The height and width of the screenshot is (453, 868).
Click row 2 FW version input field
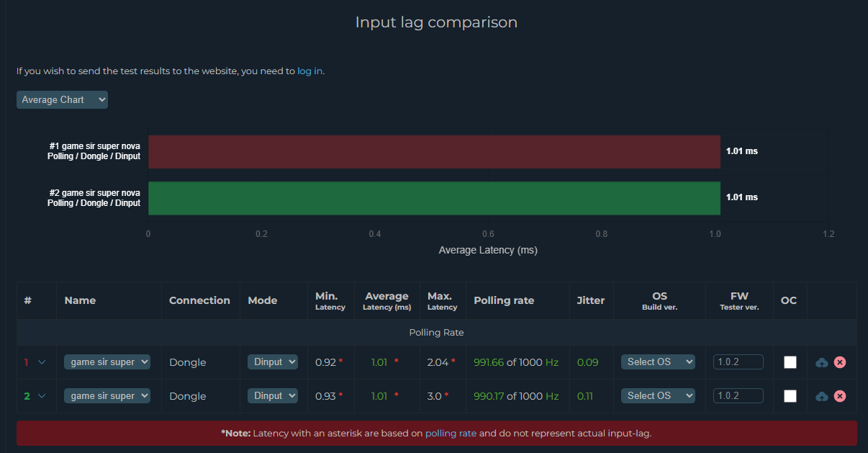pyautogui.click(x=738, y=395)
